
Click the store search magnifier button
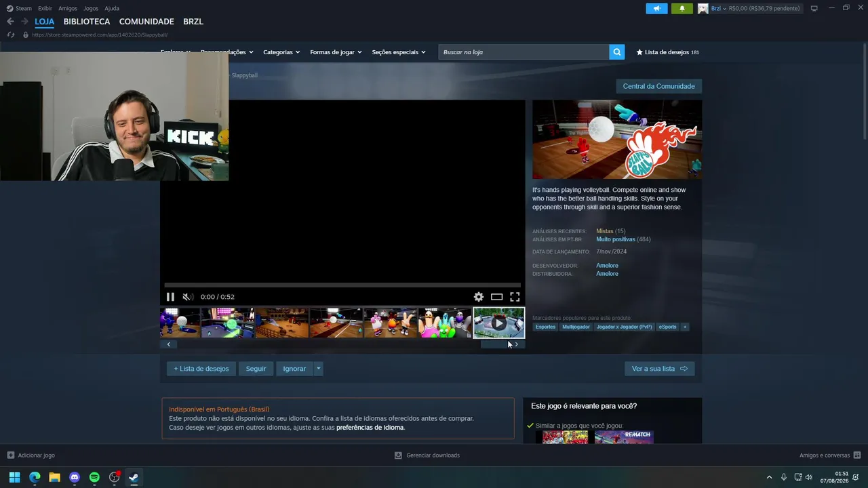[616, 52]
